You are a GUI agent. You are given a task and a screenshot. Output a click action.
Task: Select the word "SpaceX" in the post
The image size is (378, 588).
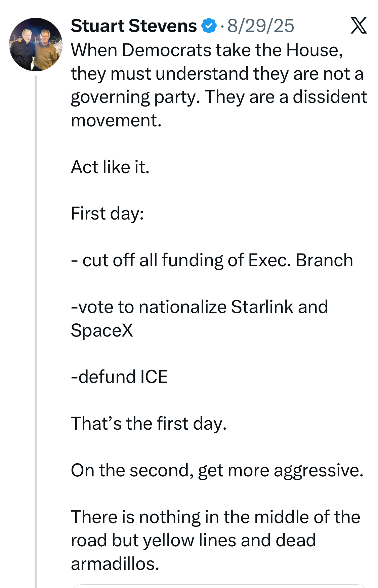pos(102,330)
